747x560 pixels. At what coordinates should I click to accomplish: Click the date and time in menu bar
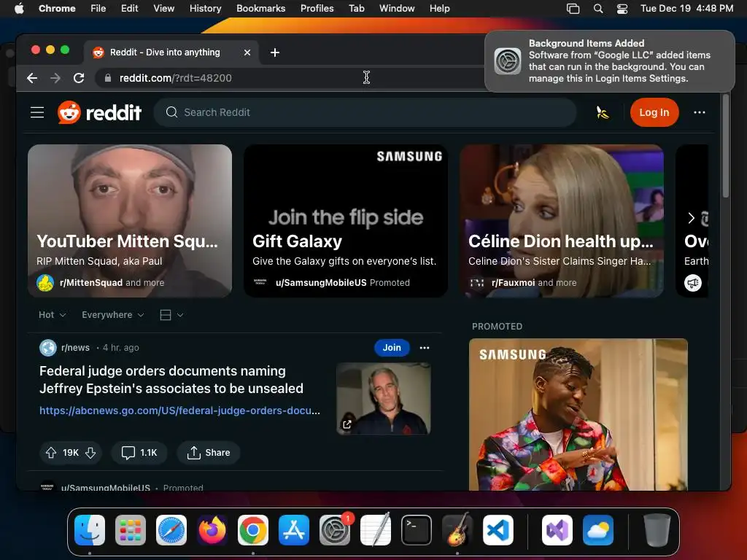[x=687, y=9]
